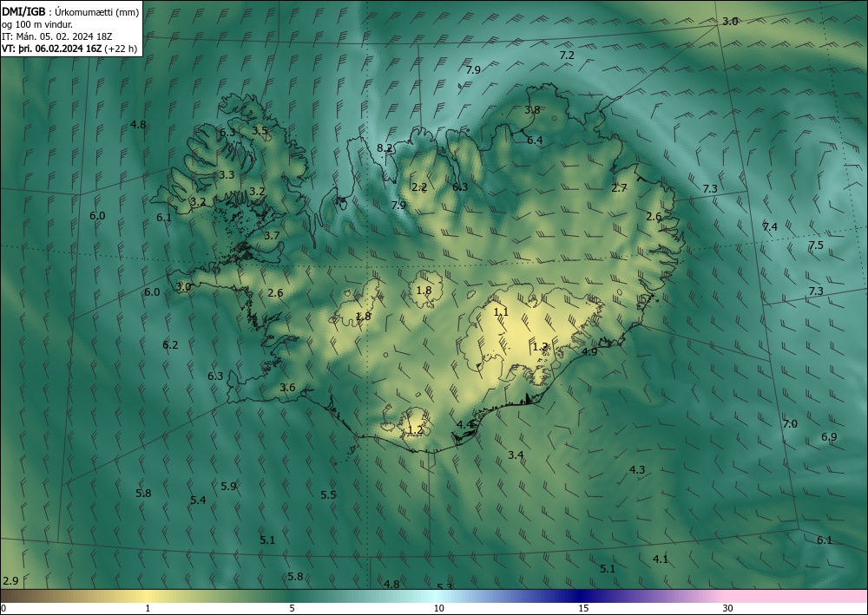The image size is (868, 615).
Task: Click the 4.9 value on the southeast coast
Action: point(589,352)
